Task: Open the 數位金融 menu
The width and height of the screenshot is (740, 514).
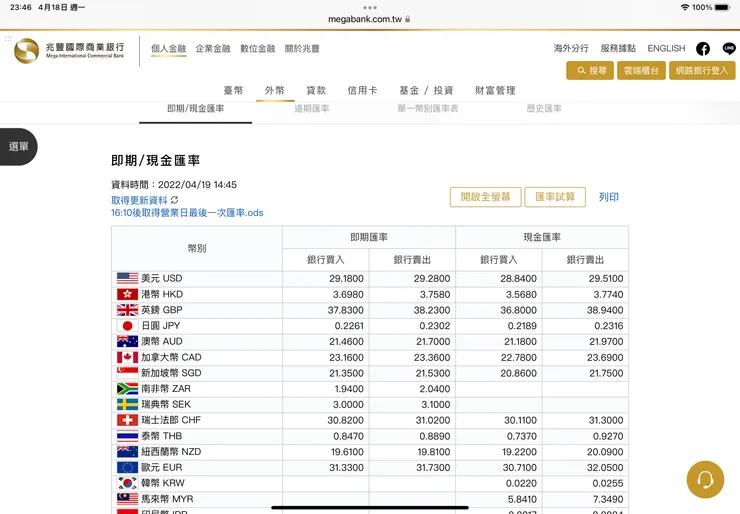Action: (x=258, y=49)
